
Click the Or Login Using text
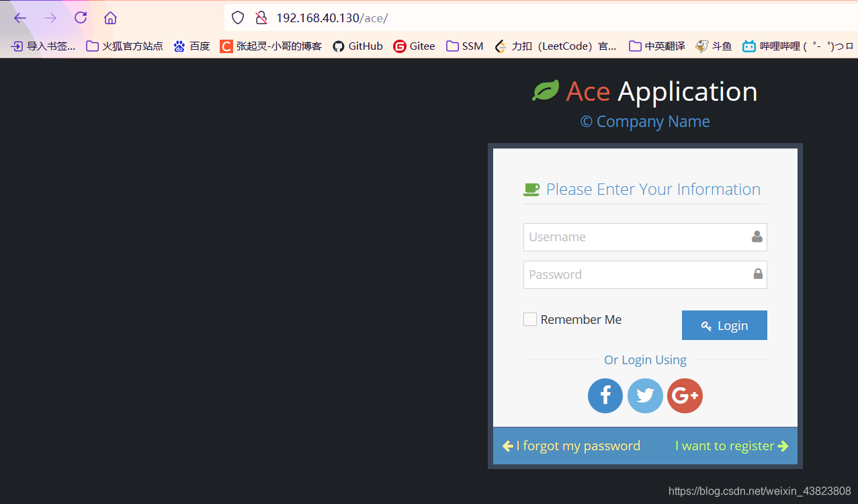pyautogui.click(x=645, y=360)
